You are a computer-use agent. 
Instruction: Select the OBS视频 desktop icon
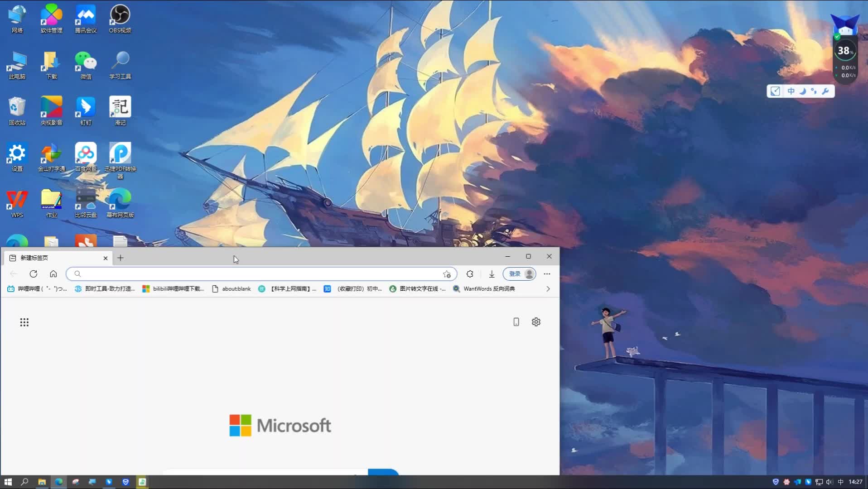click(x=120, y=19)
